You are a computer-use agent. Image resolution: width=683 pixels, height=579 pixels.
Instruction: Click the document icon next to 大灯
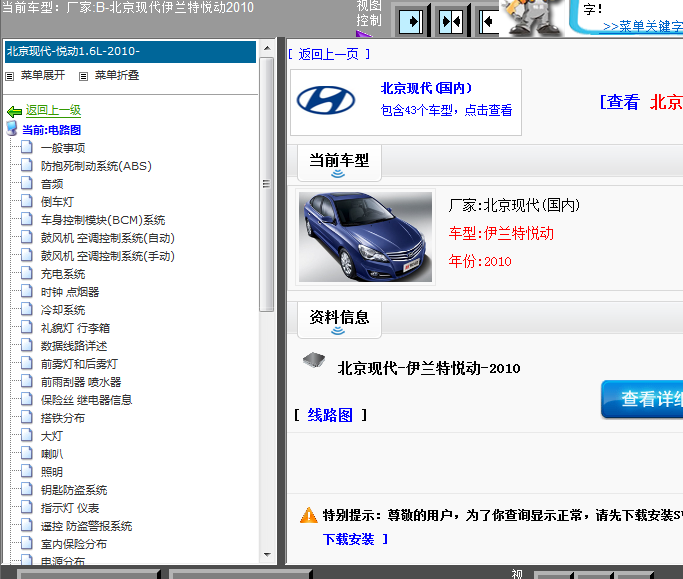(x=27, y=435)
